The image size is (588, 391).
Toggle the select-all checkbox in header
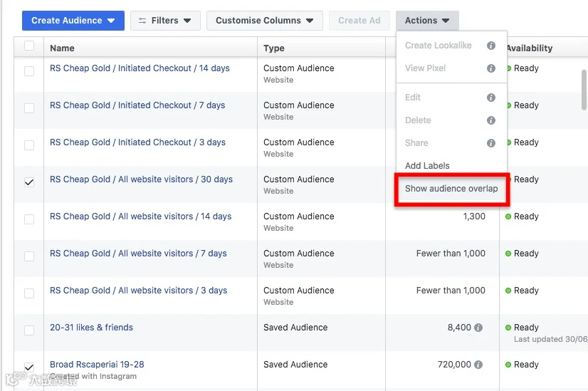[x=29, y=46]
